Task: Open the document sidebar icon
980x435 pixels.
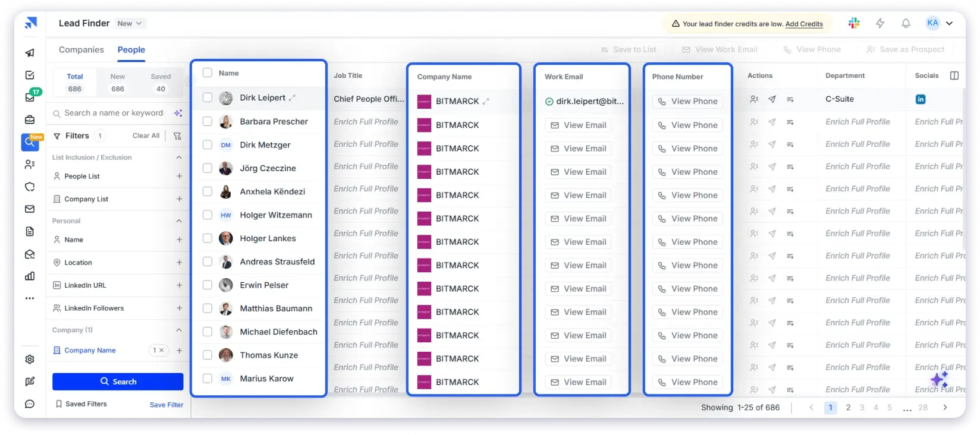Action: pos(30,231)
